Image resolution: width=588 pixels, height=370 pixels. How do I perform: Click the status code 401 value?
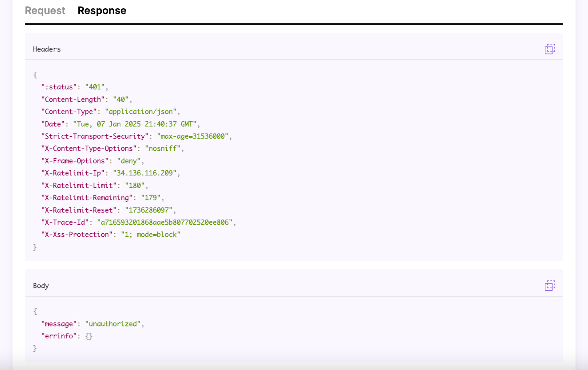pyautogui.click(x=95, y=87)
